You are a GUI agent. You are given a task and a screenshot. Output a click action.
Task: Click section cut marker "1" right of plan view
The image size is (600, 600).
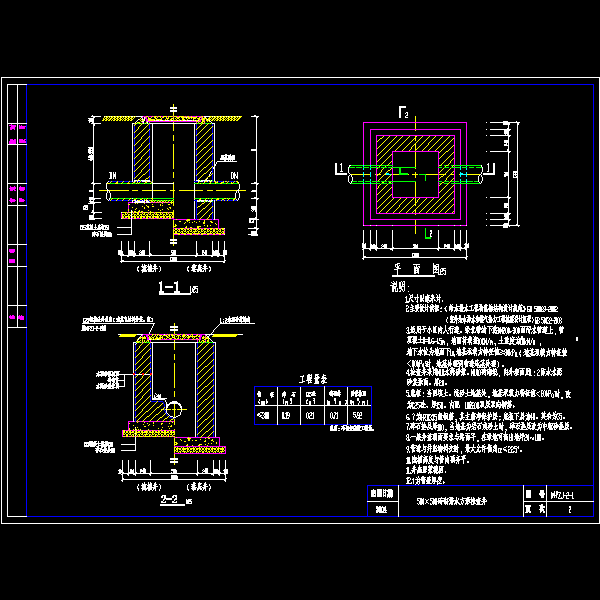(x=488, y=168)
